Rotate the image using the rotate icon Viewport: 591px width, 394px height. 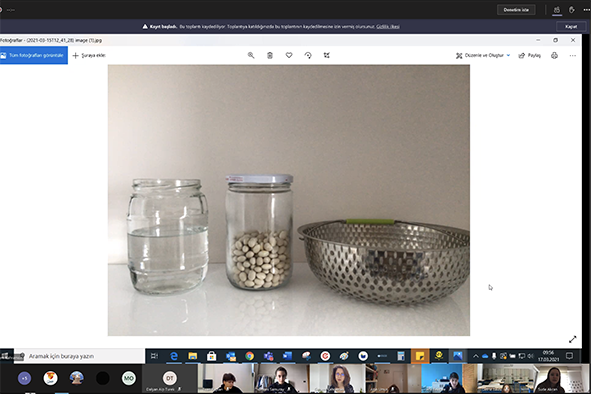click(308, 55)
